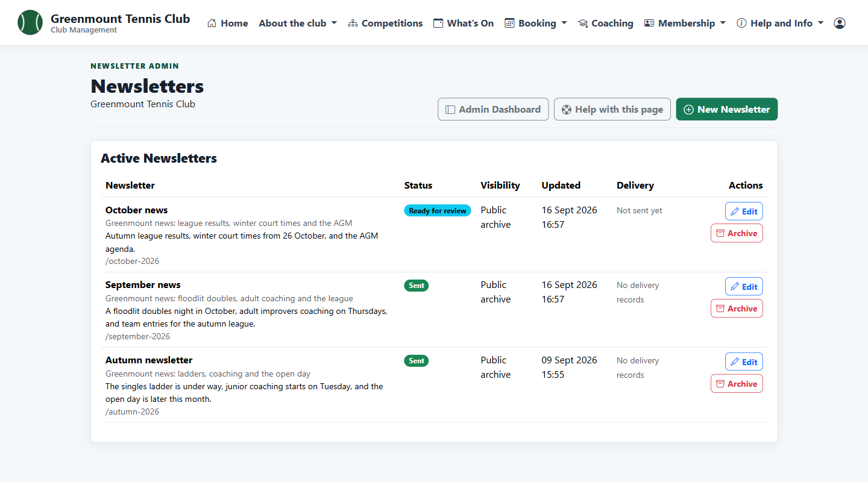
Task: Open the Competitions menu item
Action: pyautogui.click(x=385, y=23)
